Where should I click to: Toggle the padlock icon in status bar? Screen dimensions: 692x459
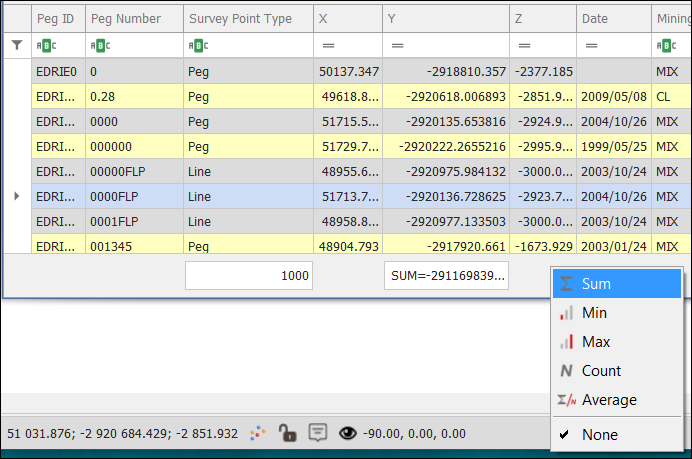tap(287, 433)
